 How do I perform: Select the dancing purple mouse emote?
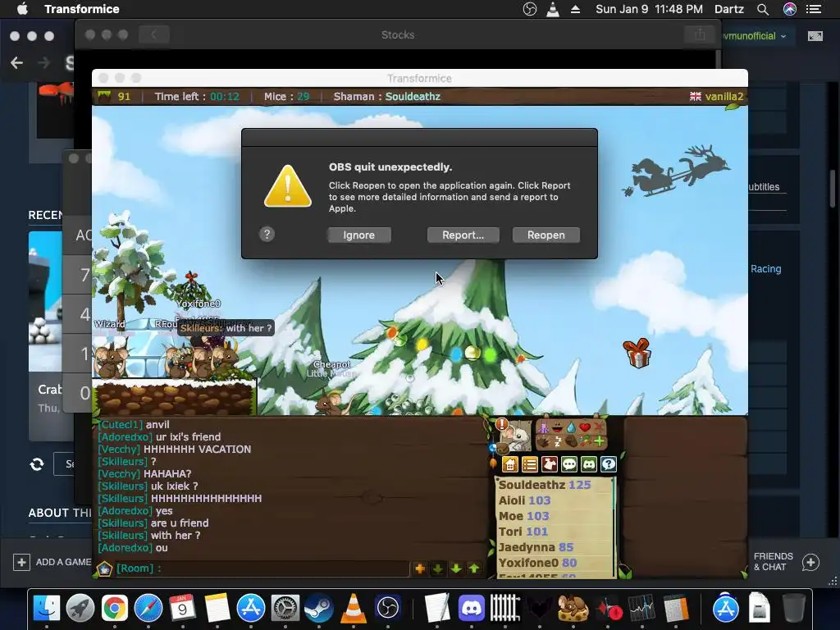(x=543, y=427)
